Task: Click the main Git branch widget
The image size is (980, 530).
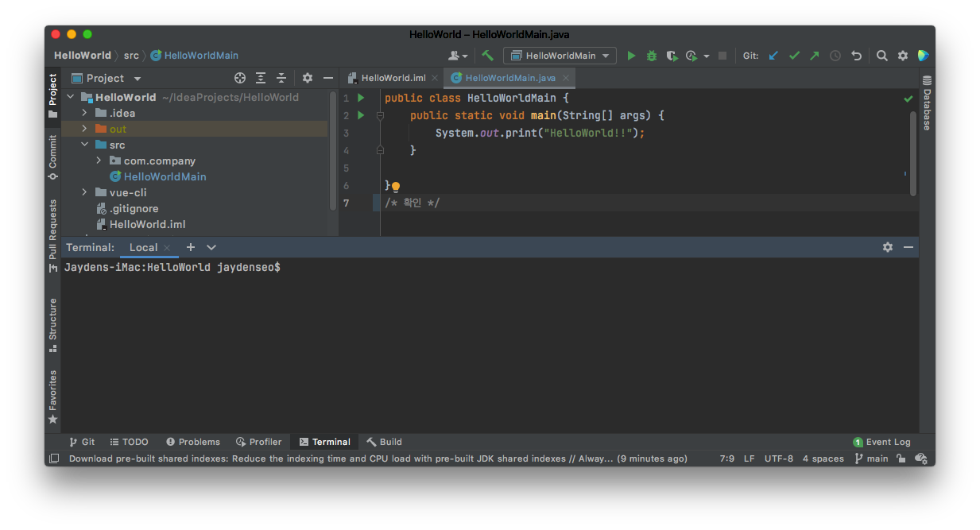Action: coord(871,458)
